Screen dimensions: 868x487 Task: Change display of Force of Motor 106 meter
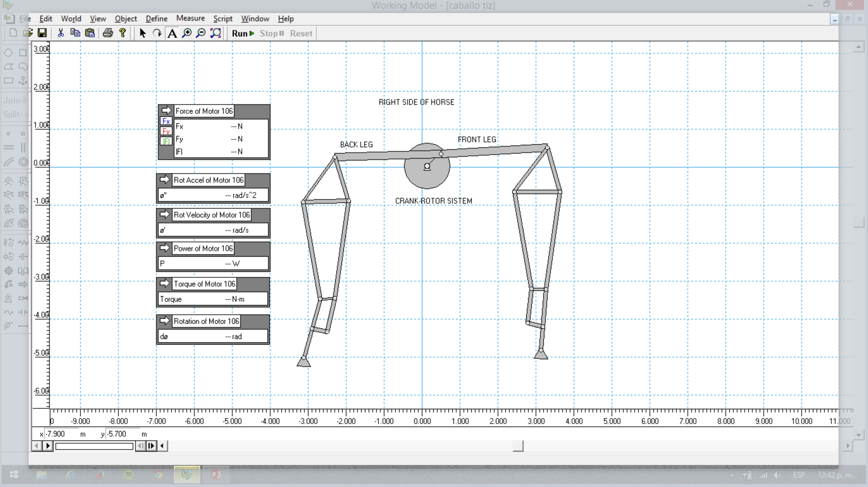tap(166, 111)
